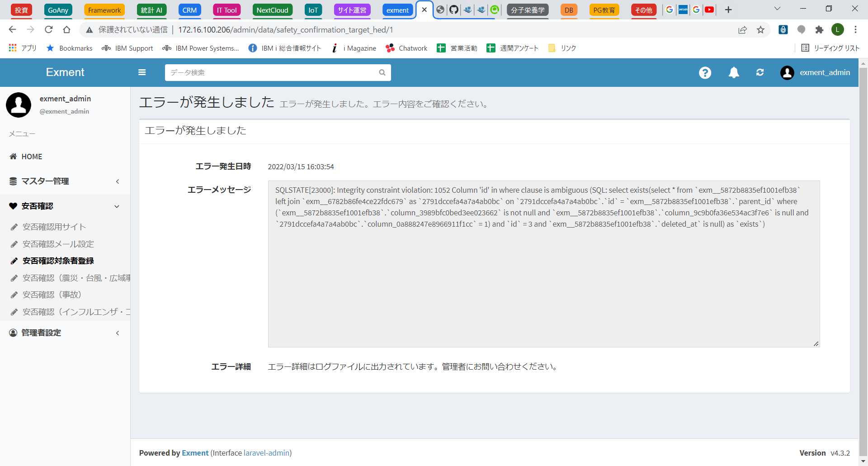Open the browser extensions puzzle icon

[820, 30]
